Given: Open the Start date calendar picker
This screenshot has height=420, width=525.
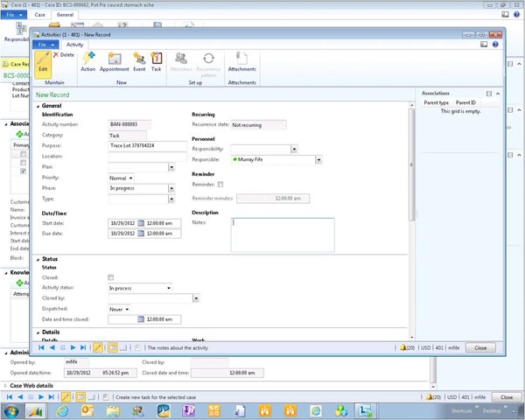Looking at the screenshot, I should [x=140, y=223].
